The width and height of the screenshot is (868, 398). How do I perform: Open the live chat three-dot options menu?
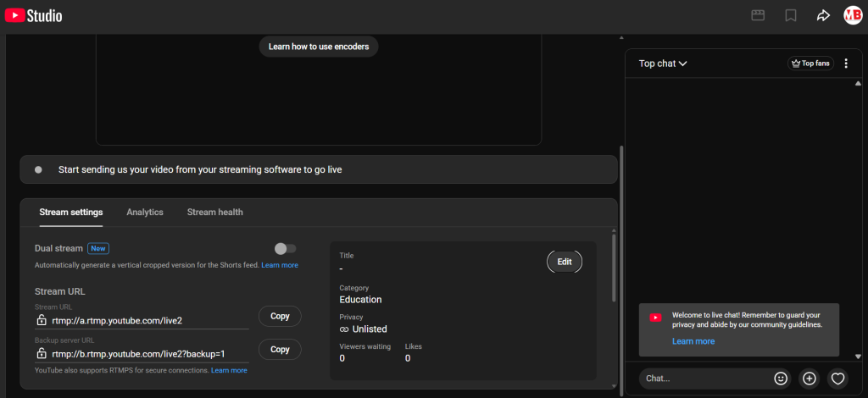(x=846, y=64)
